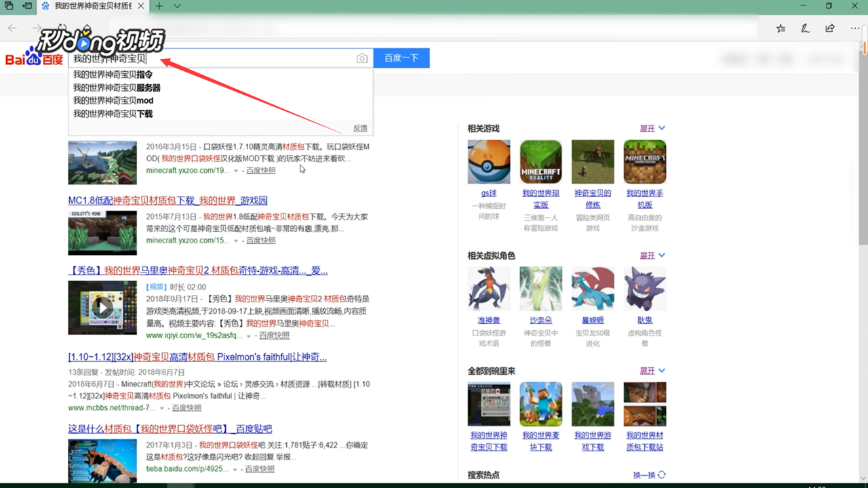Click the 耿鬼 character image
Screen dimensions: 868x488
645,289
